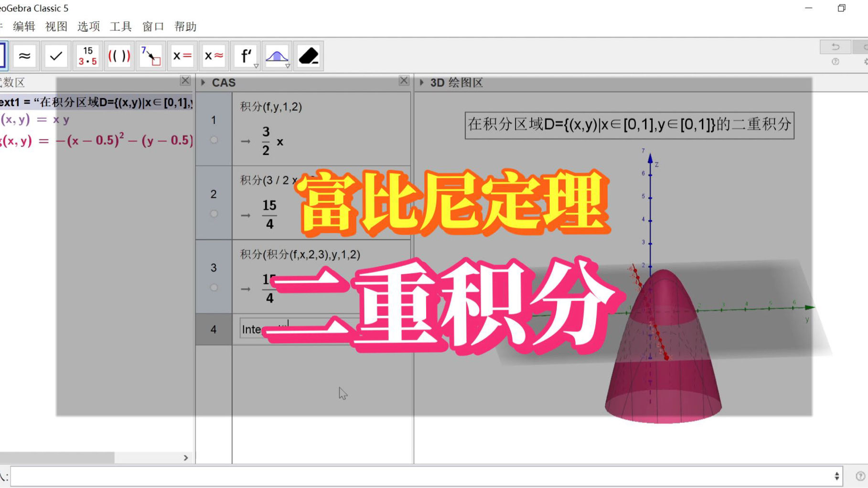Select the Numeric Solve x≈ tool
Viewport: 868px width, 488px height.
[214, 56]
